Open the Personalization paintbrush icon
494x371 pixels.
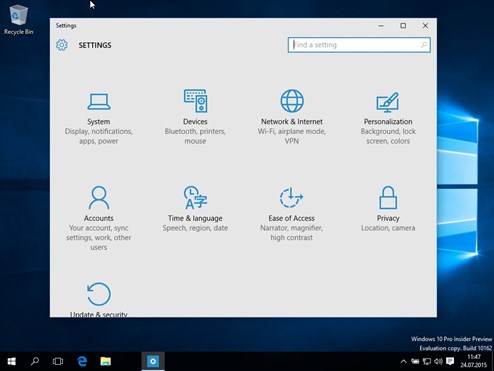pyautogui.click(x=388, y=102)
